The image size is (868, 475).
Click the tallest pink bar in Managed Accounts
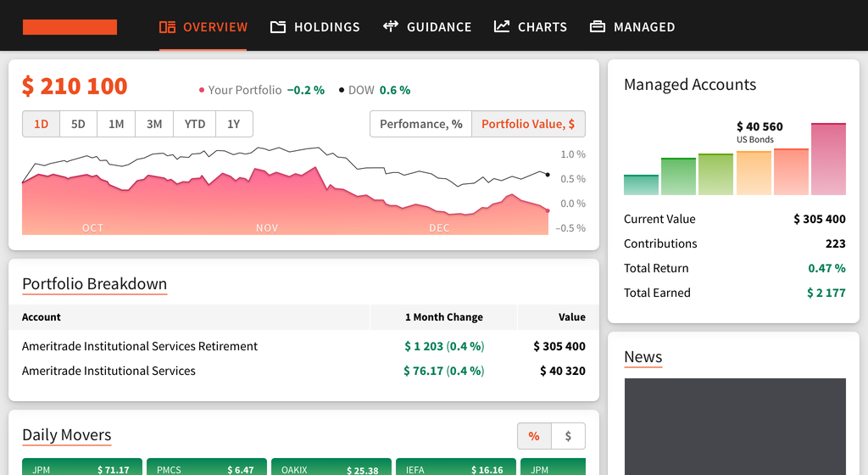828,159
